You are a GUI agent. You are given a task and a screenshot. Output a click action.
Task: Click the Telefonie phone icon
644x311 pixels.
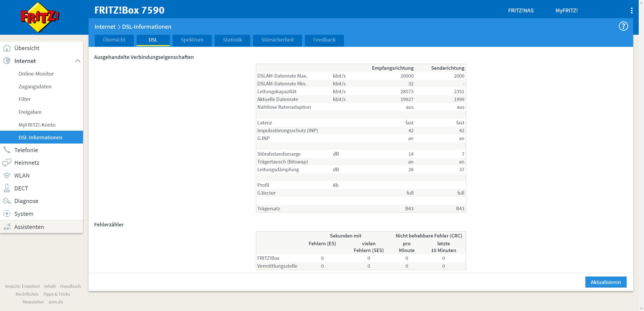pos(7,150)
